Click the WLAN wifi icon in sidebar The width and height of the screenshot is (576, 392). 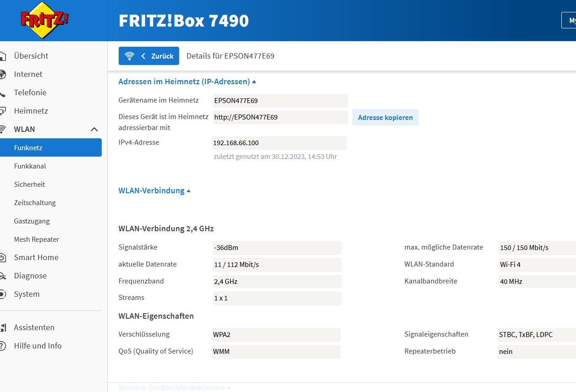click(2, 129)
